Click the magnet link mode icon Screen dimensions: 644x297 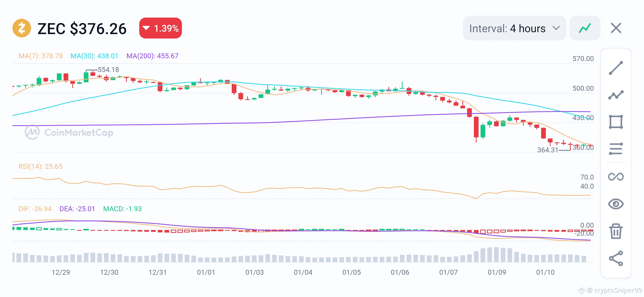tap(616, 177)
